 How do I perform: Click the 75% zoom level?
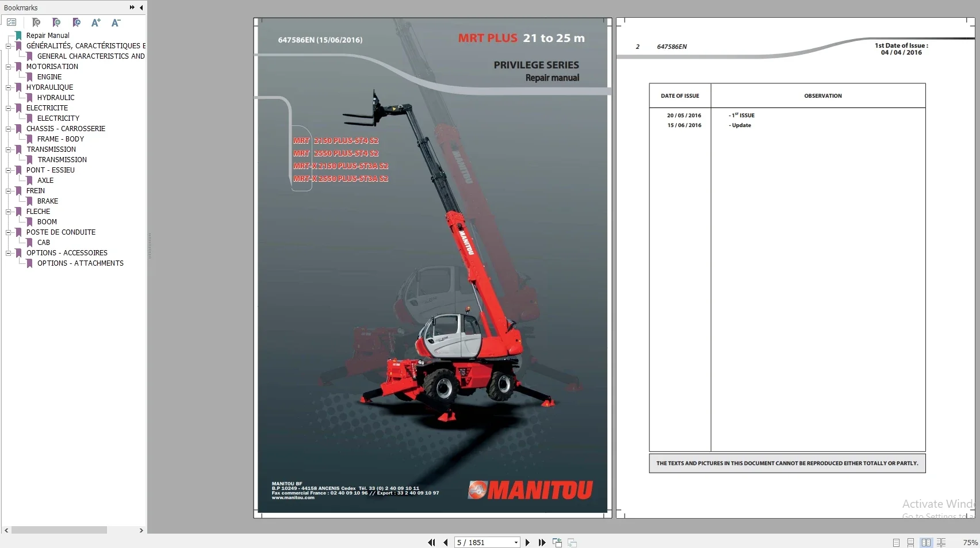tap(970, 542)
